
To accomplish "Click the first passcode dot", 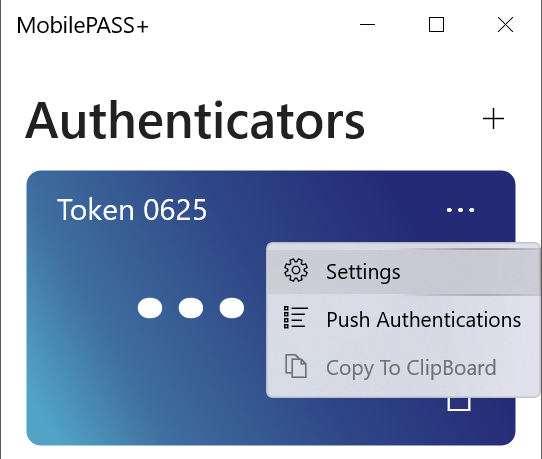I will tap(150, 308).
